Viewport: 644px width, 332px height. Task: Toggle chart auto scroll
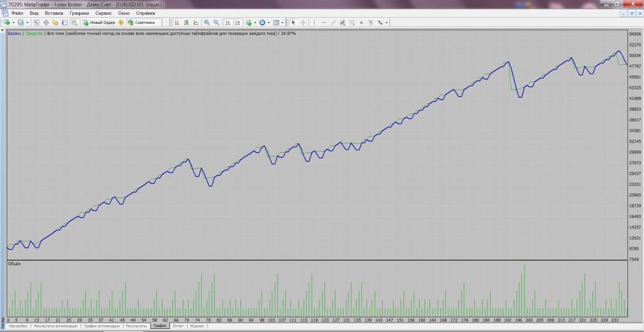coord(228,22)
